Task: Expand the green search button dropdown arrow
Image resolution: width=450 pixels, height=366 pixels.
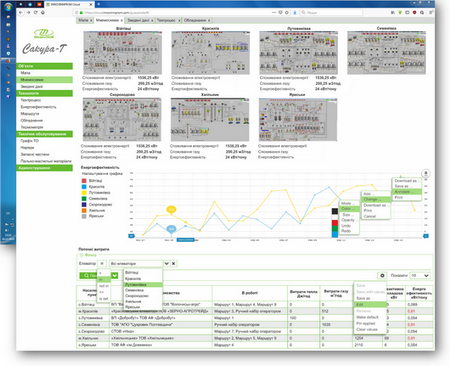Action: 114,275
